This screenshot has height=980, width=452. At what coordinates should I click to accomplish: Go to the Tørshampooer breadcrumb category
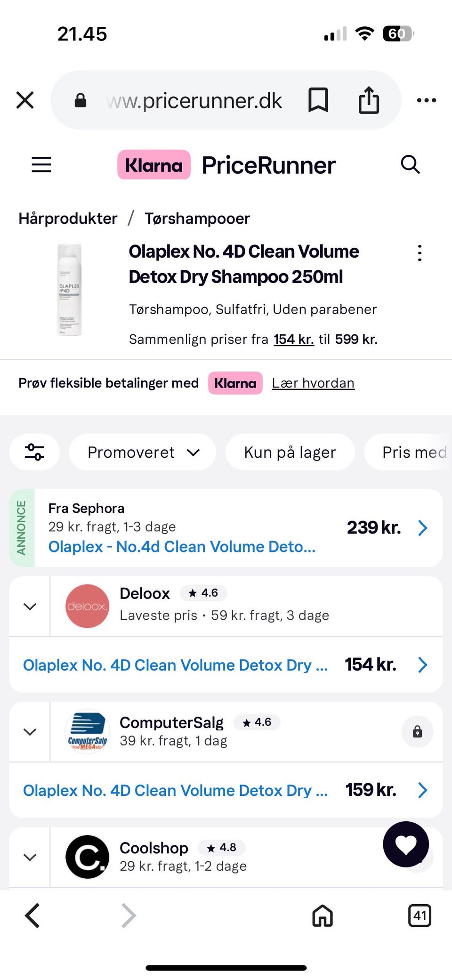click(x=197, y=219)
